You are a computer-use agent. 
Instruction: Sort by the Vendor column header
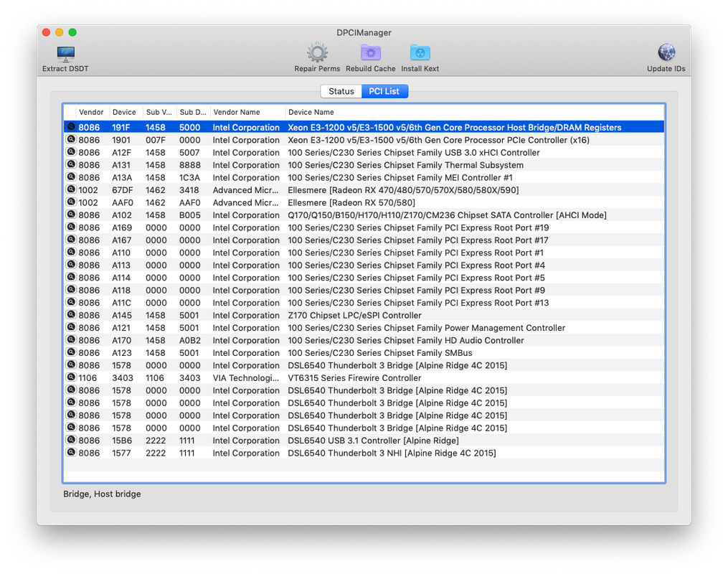coord(91,113)
